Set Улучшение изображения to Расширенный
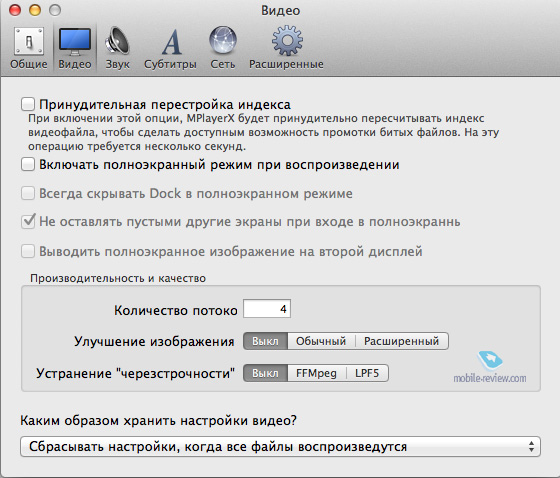Screen dimensions: 560x478 tap(402, 341)
